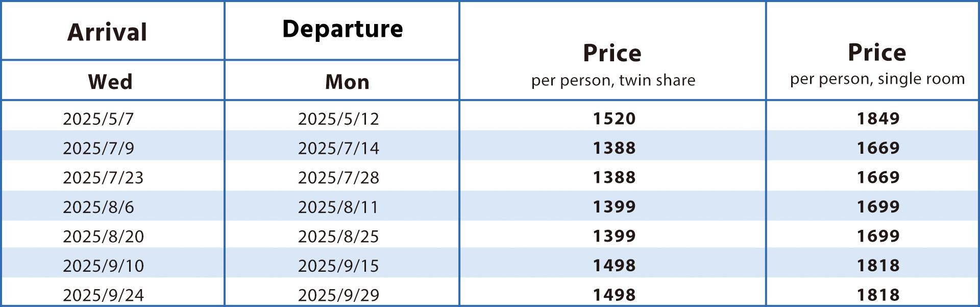Select arrival date 2025/9/10

103,266
